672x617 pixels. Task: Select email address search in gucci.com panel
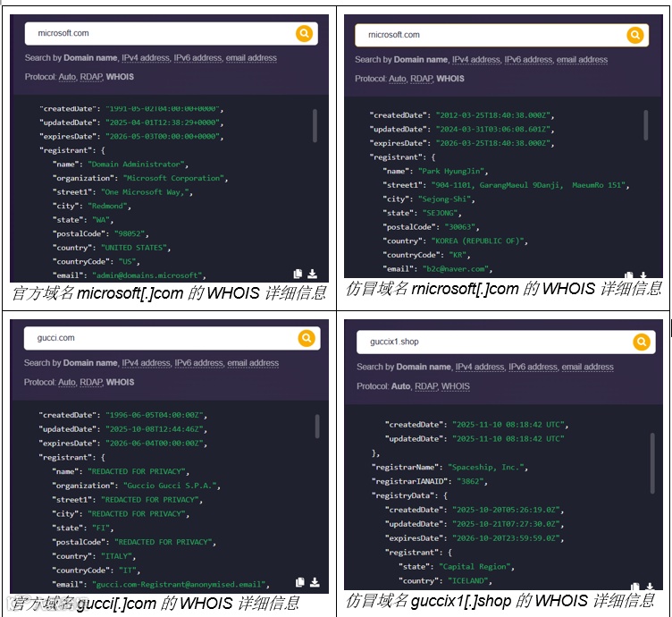[253, 363]
